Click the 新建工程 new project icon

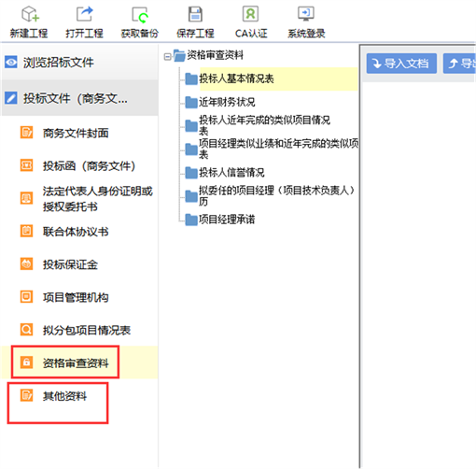coord(30,14)
